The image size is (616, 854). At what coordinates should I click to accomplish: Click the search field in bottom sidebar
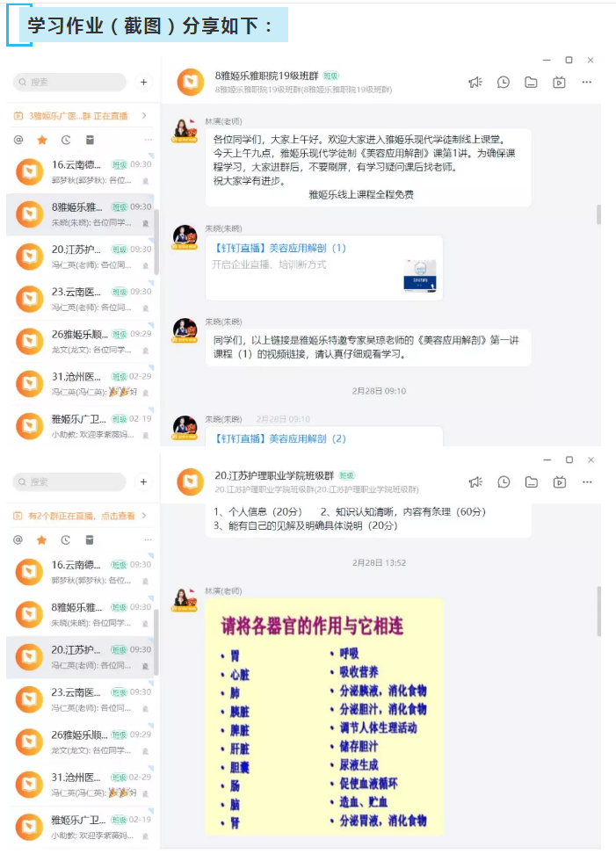pos(69,482)
